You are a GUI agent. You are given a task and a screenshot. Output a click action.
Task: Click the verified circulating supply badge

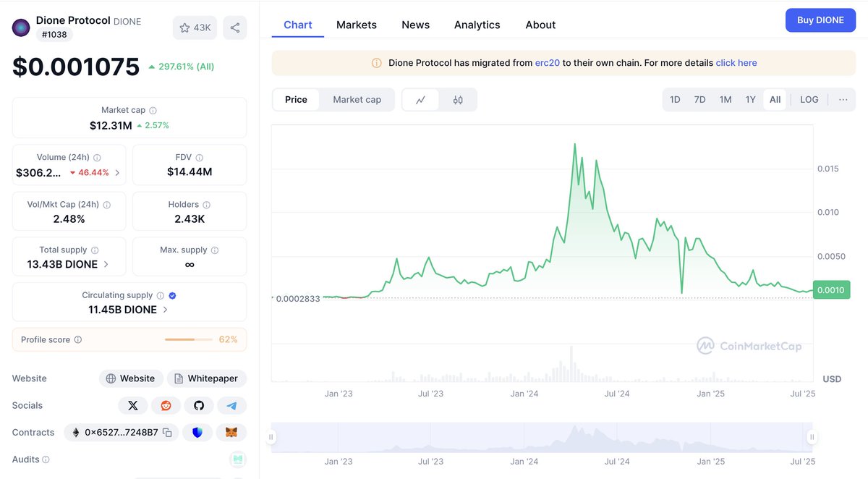172,296
